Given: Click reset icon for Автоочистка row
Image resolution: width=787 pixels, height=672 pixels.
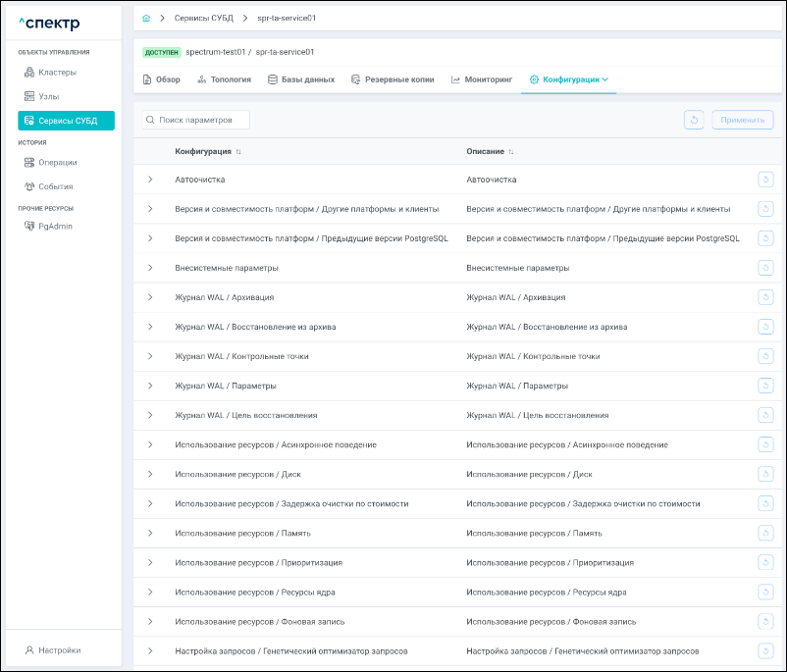Looking at the screenshot, I should [x=765, y=179].
